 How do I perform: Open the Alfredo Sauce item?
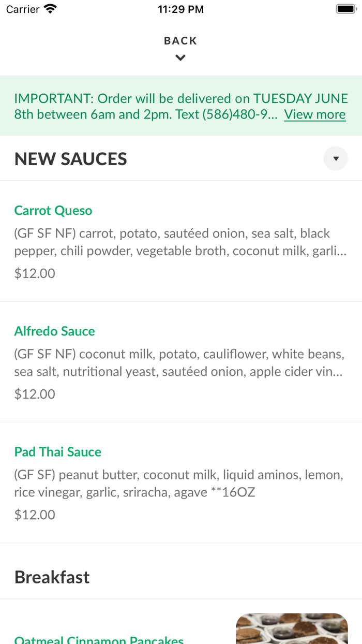click(x=54, y=331)
